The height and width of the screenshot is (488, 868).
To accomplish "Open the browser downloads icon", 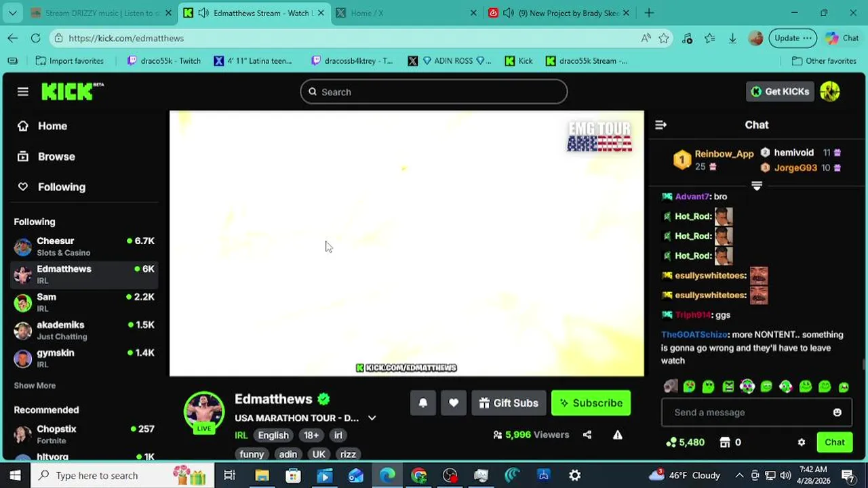I will click(732, 38).
